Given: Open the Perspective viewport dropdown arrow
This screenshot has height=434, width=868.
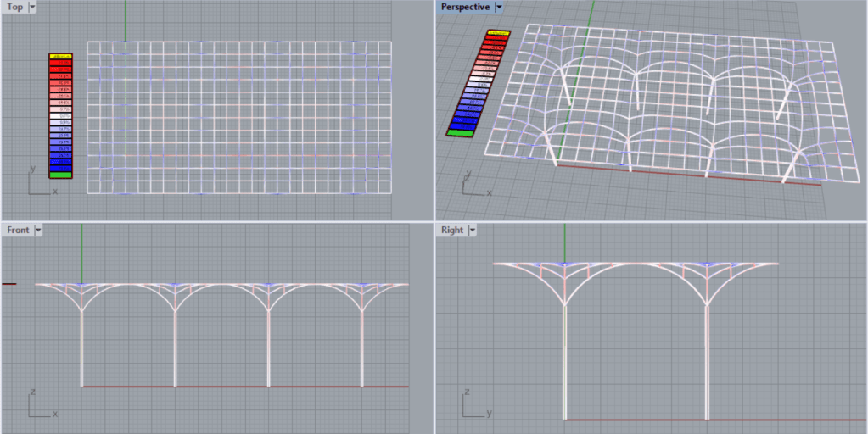Looking at the screenshot, I should point(499,7).
